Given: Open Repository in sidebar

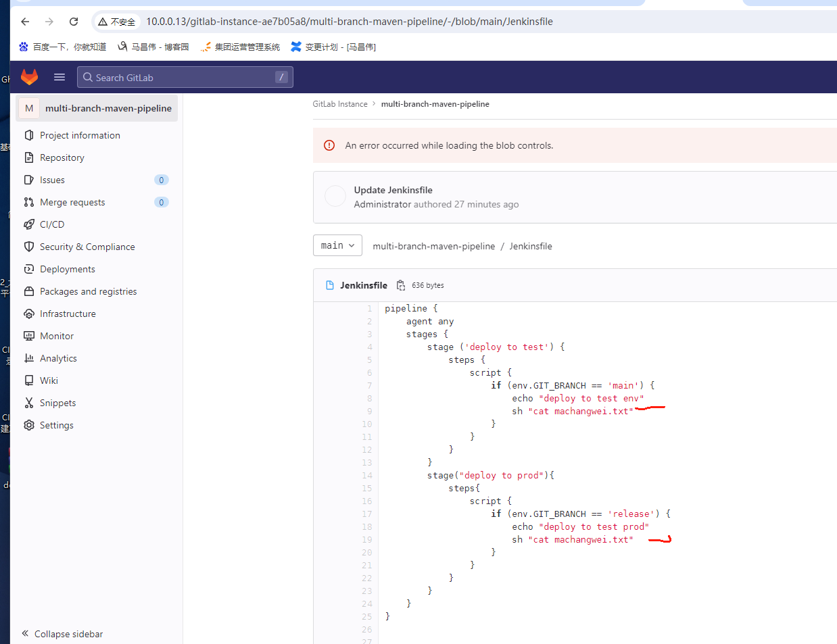Looking at the screenshot, I should coord(62,157).
